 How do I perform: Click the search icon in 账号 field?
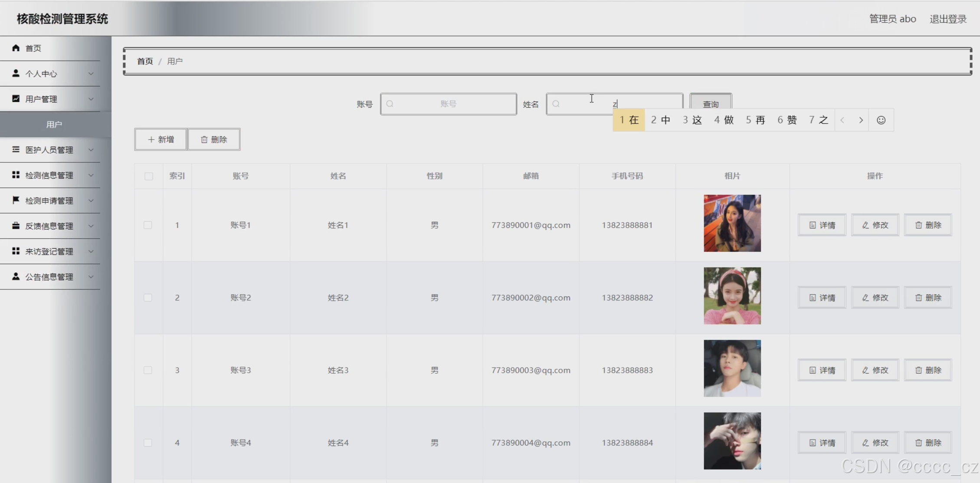(x=390, y=104)
